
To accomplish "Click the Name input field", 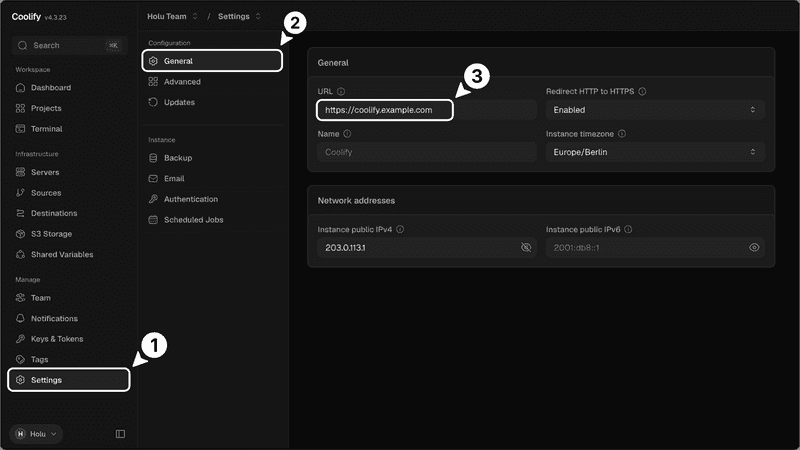I will [x=427, y=152].
